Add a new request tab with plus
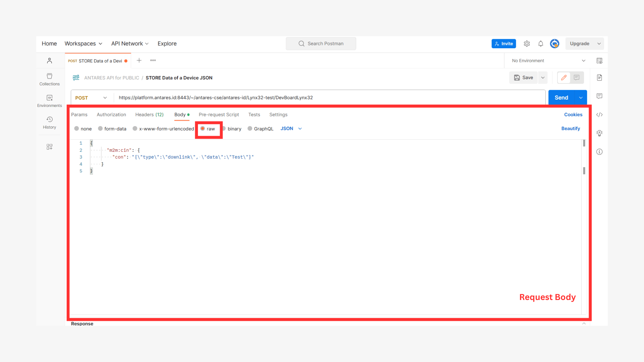The image size is (644, 362). [x=139, y=60]
